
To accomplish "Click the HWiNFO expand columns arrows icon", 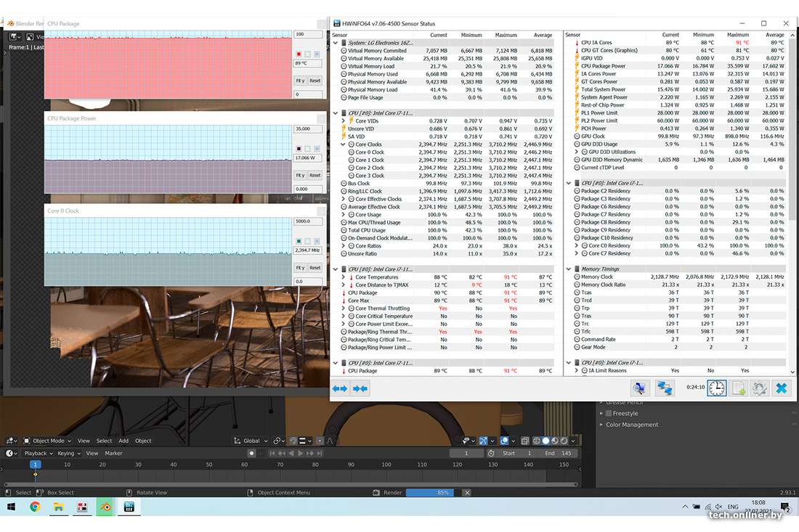I will [340, 388].
